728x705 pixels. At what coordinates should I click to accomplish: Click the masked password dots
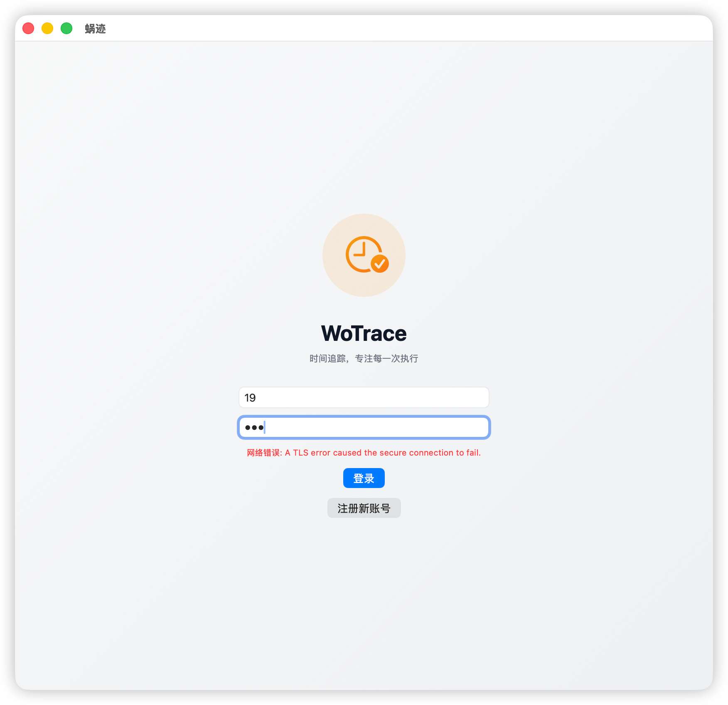(254, 427)
